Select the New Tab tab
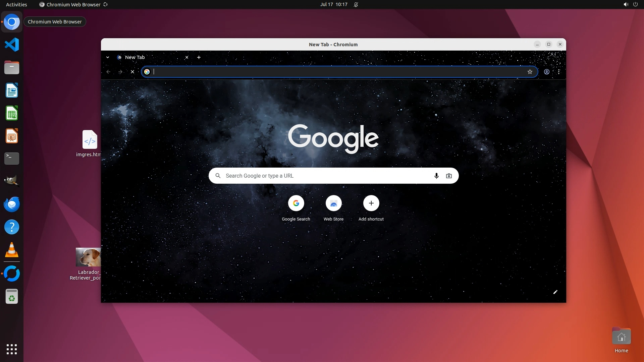 pos(148,57)
